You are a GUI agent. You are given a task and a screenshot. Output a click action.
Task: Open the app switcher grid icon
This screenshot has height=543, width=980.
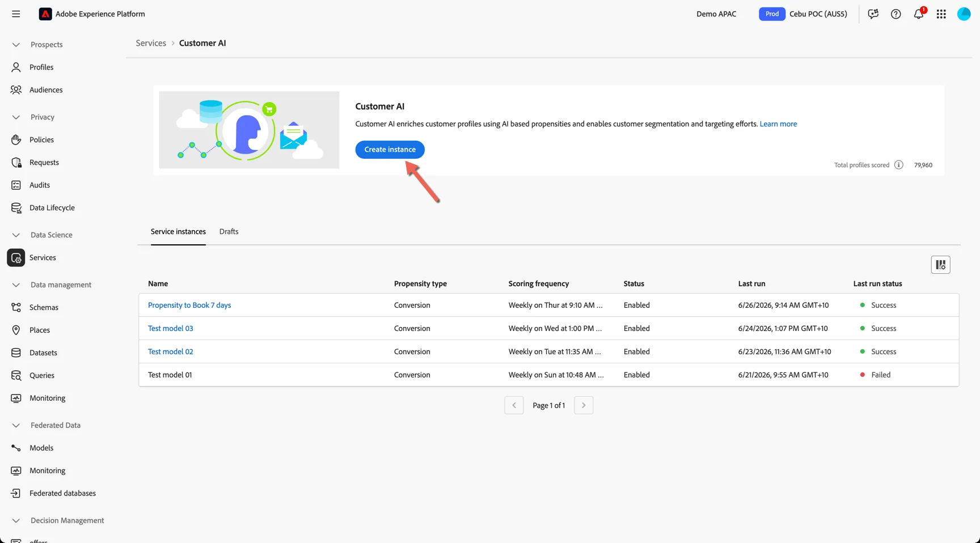pyautogui.click(x=941, y=14)
